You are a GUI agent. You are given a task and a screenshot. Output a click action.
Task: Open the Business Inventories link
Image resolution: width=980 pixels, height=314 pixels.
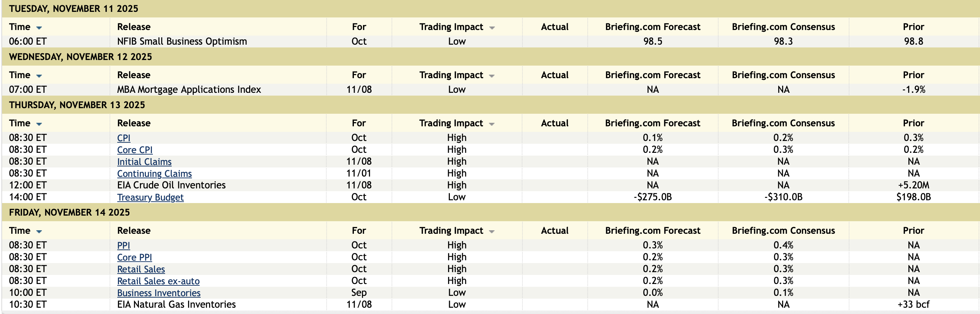[159, 293]
